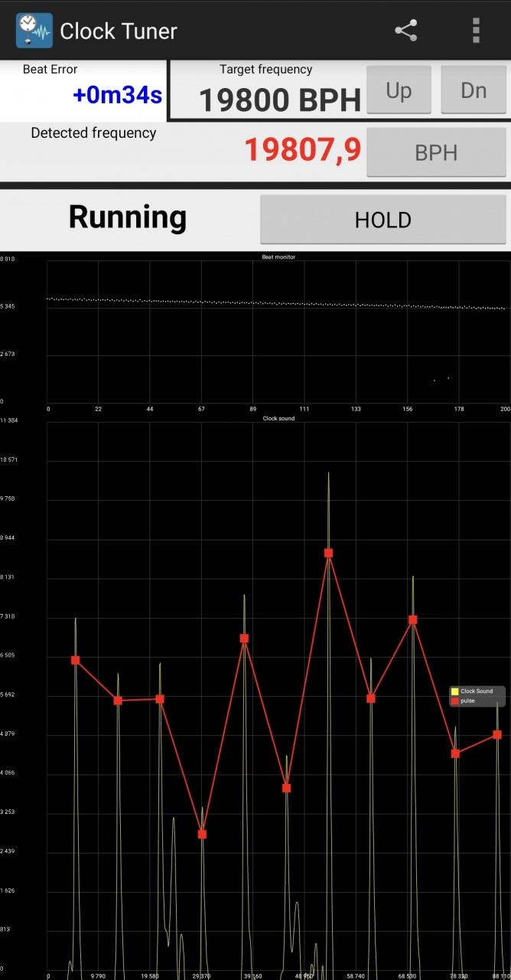
Task: Switch units with the BPH button
Action: click(x=436, y=152)
